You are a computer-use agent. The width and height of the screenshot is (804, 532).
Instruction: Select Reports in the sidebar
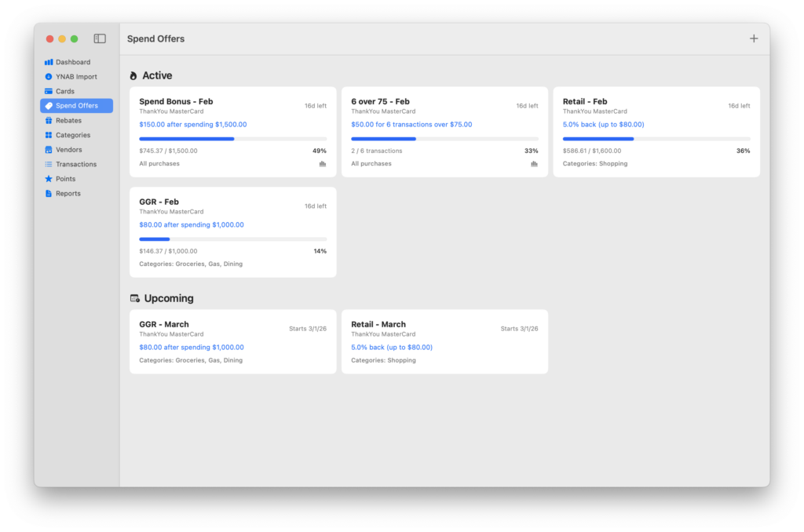click(68, 194)
